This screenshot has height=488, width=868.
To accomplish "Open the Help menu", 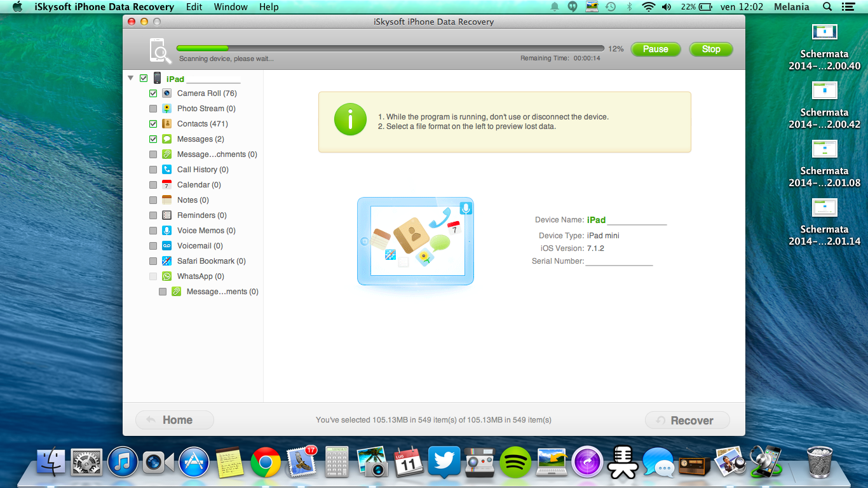I will (269, 7).
